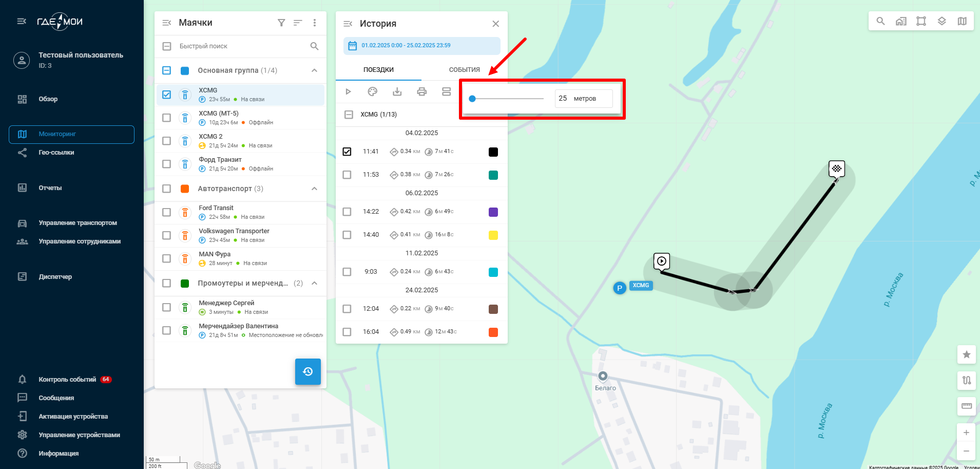The width and height of the screenshot is (980, 469).
Task: Collapse Промоутеры и мерченд... group
Action: (x=314, y=283)
